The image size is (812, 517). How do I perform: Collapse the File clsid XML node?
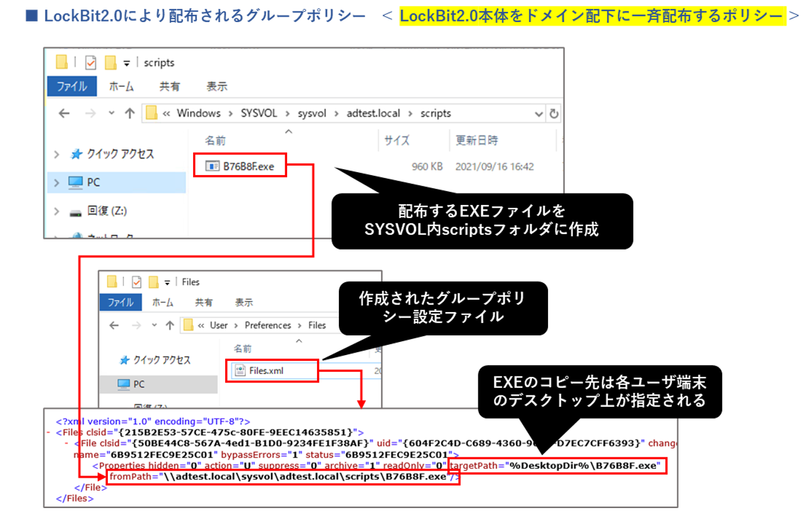coord(66,443)
